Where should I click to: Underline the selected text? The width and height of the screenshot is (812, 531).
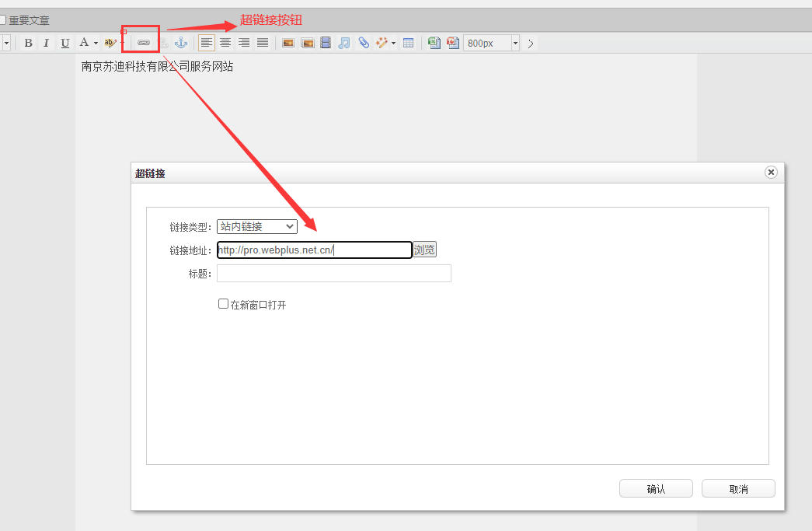65,43
